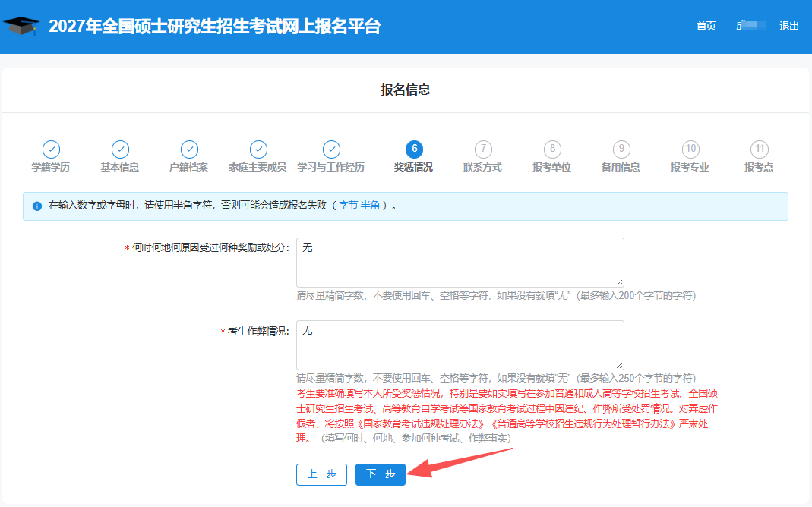Screen dimensions: 812x507
Task: Open the 半角 link in notice
Action: tap(370, 206)
